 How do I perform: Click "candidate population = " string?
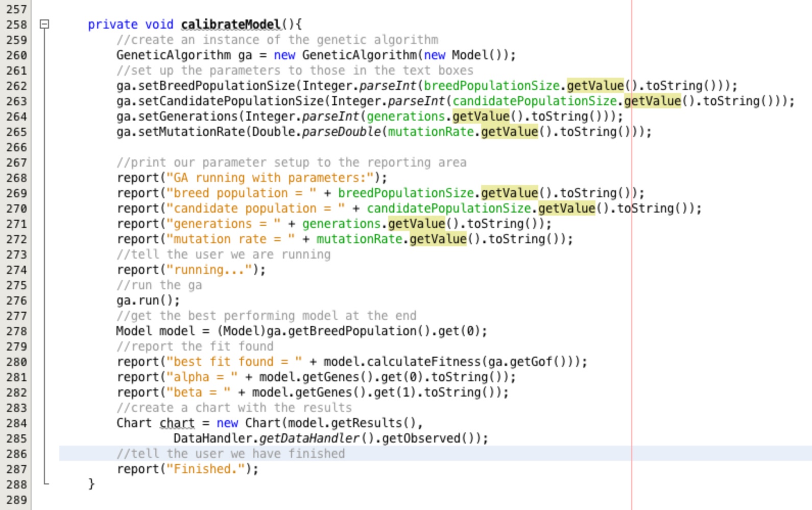[256, 208]
